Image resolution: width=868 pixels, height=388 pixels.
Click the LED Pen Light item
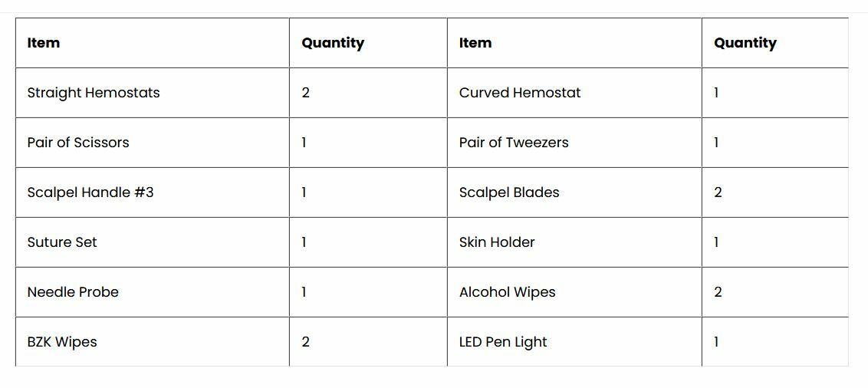503,341
